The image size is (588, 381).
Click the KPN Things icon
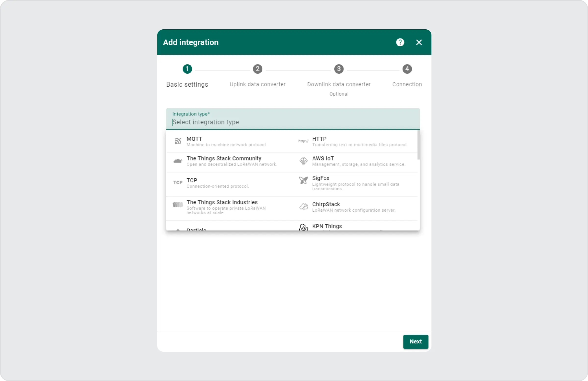click(303, 227)
